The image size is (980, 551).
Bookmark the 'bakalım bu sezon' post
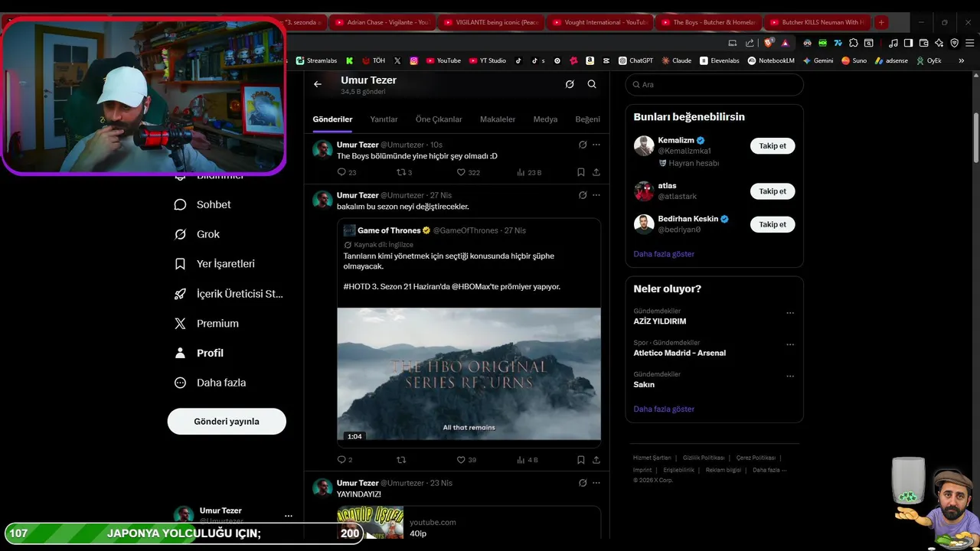click(580, 460)
